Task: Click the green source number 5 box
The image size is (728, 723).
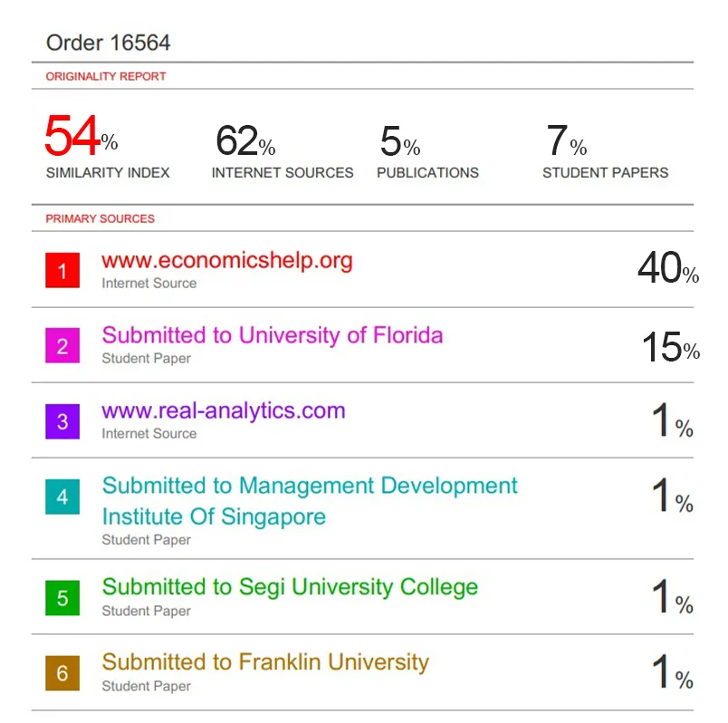Action: (62, 598)
